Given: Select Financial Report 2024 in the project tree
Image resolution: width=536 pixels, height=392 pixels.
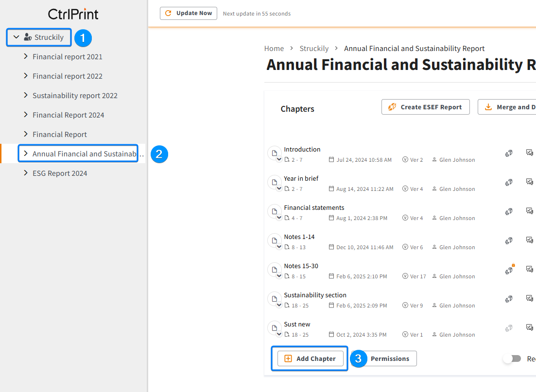Looking at the screenshot, I should coord(68,115).
